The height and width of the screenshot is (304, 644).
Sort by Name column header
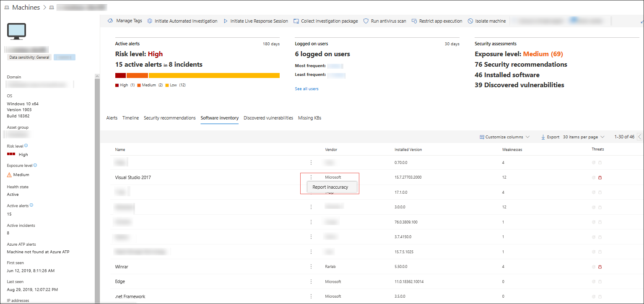120,150
